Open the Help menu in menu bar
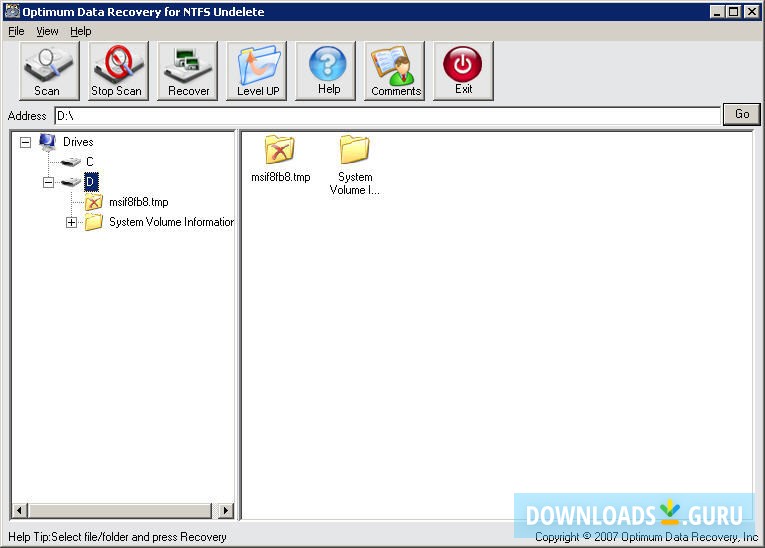The width and height of the screenshot is (765, 548). coord(81,32)
